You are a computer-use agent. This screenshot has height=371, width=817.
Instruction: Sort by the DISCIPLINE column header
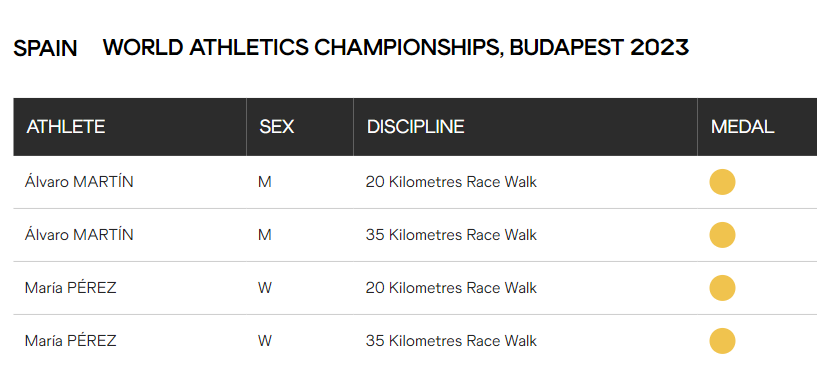click(415, 127)
